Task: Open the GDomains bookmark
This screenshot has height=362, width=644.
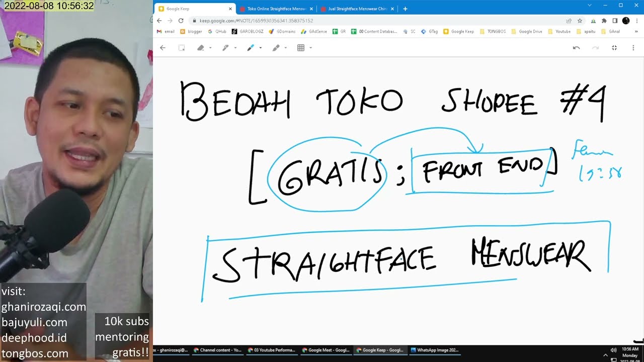Action: coord(282,31)
